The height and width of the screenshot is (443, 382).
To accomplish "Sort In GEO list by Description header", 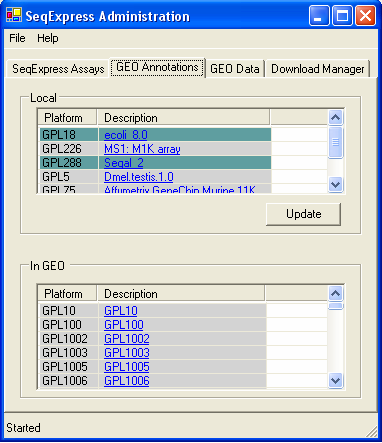I will coord(181,294).
